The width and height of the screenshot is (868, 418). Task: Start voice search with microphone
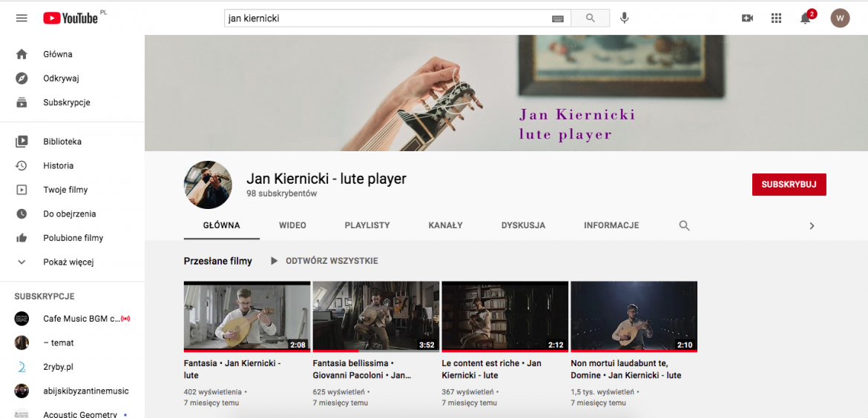pyautogui.click(x=625, y=19)
